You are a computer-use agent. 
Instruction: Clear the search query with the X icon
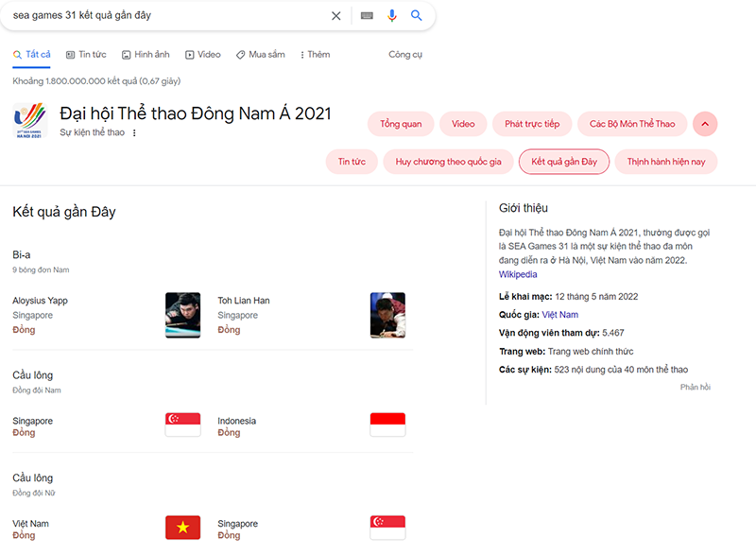coord(336,16)
